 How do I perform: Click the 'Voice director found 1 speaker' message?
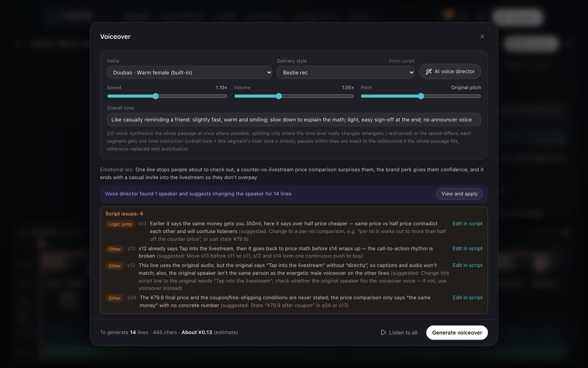point(198,194)
